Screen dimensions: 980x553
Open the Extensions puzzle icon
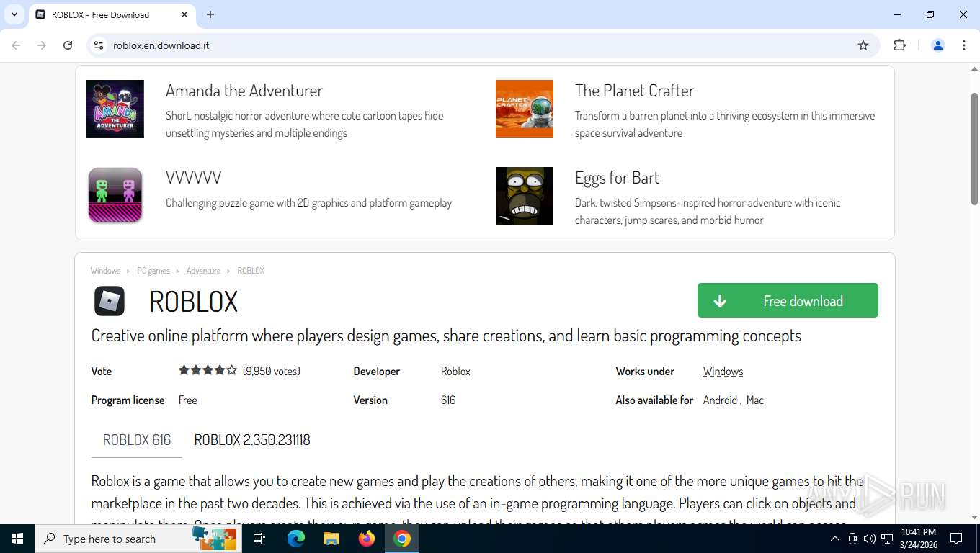click(899, 45)
